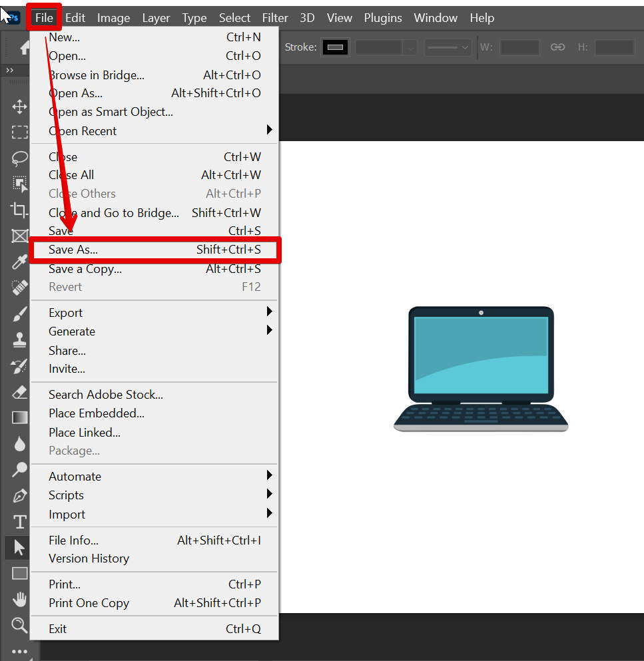Click the W width input field
The height and width of the screenshot is (661, 644).
click(x=519, y=47)
